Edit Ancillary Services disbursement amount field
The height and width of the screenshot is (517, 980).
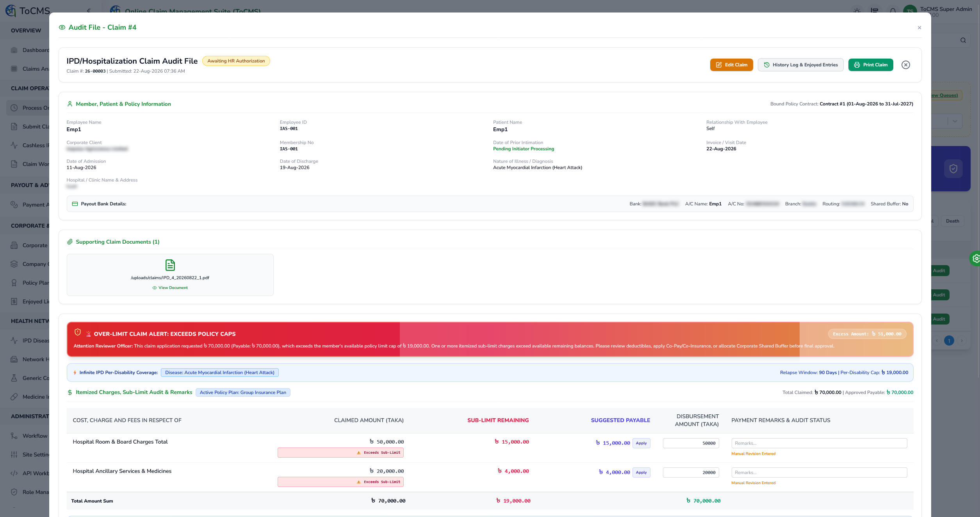691,472
